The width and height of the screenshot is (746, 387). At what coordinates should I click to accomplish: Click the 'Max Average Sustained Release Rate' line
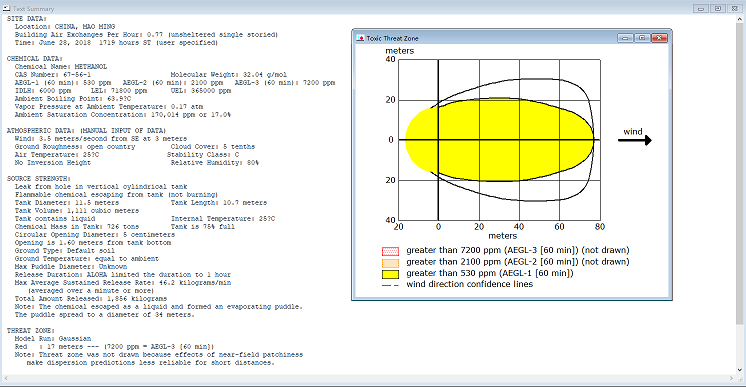(x=123, y=283)
